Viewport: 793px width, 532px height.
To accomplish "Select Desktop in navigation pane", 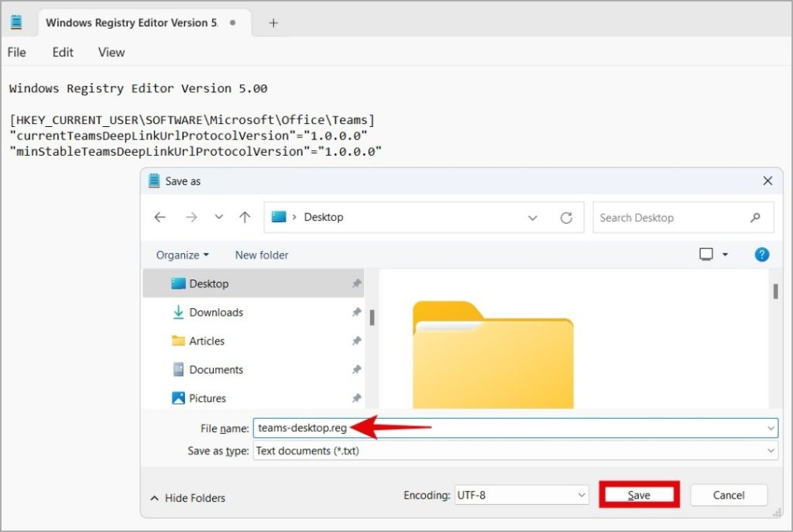I will pos(253,283).
